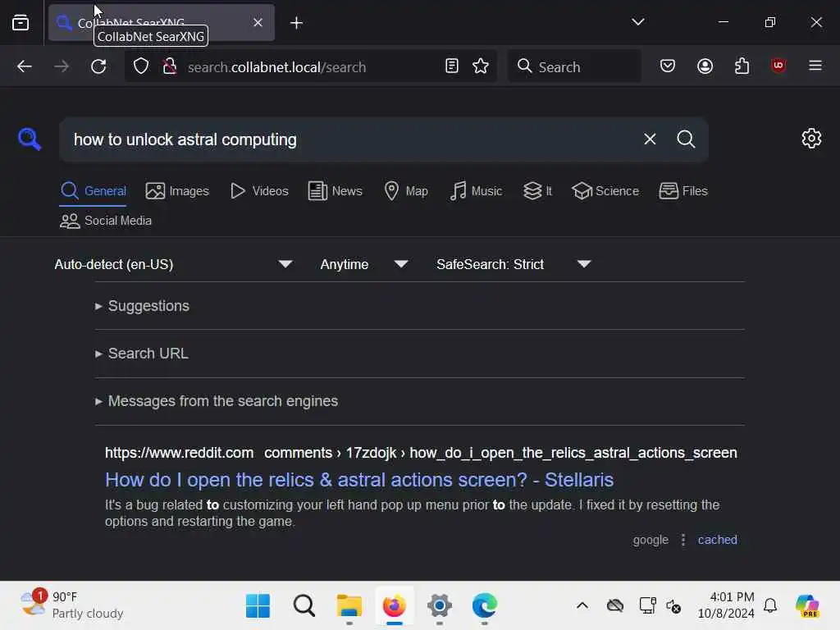Switch to the Videos search tab

259,190
